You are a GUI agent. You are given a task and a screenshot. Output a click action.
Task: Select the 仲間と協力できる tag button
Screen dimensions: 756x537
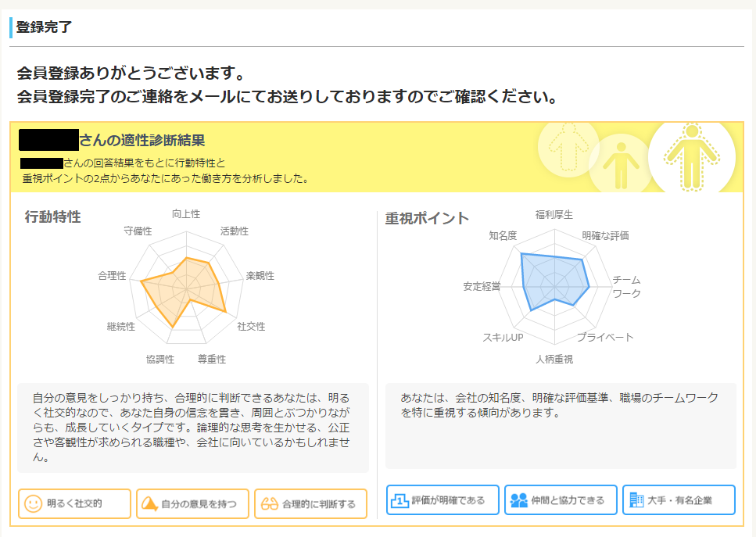pos(561,500)
